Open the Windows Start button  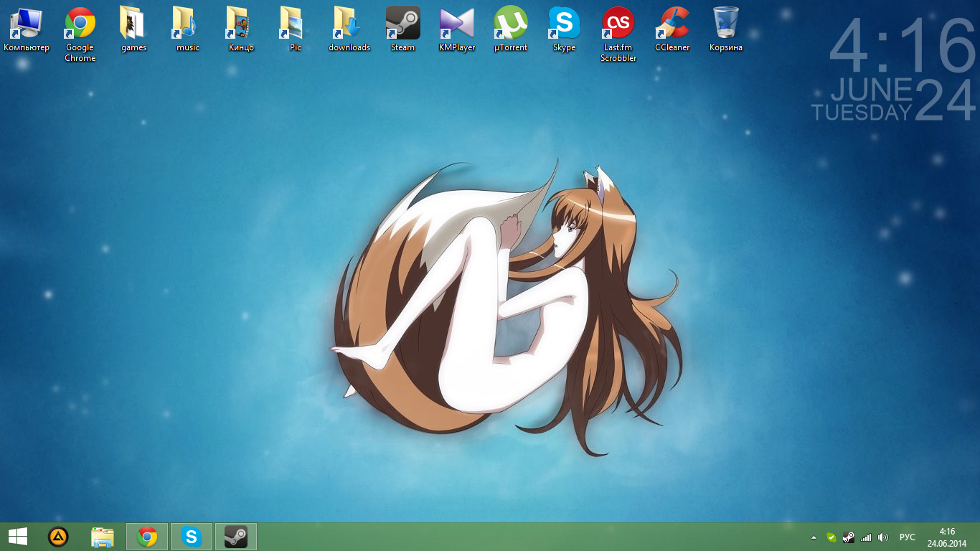(18, 537)
